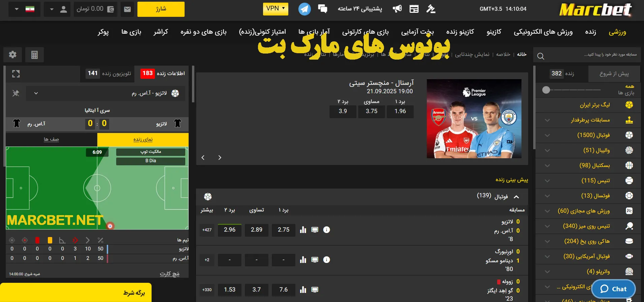Collapse the فوتبال (139) live section
Screen dimensions: 644x302
[x=516, y=197]
